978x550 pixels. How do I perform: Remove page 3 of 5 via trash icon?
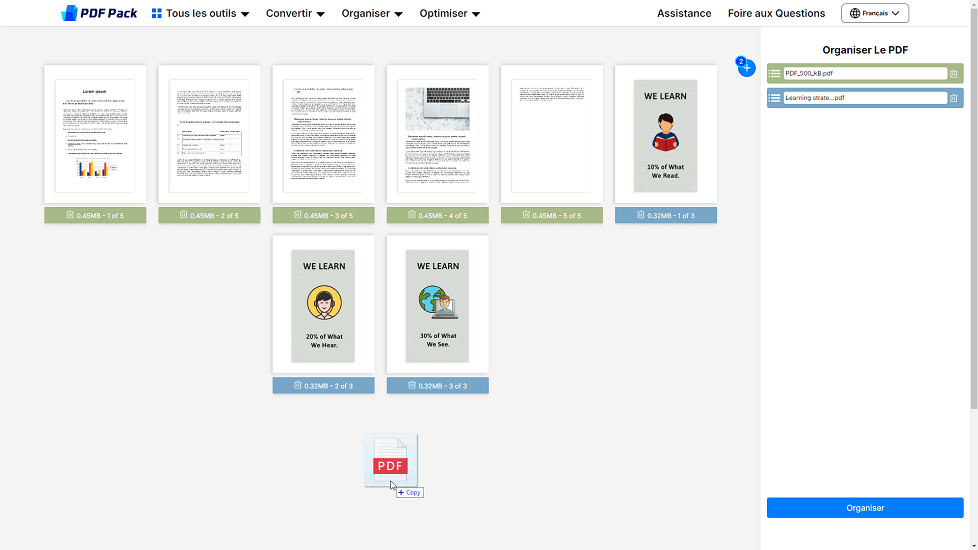(x=298, y=215)
